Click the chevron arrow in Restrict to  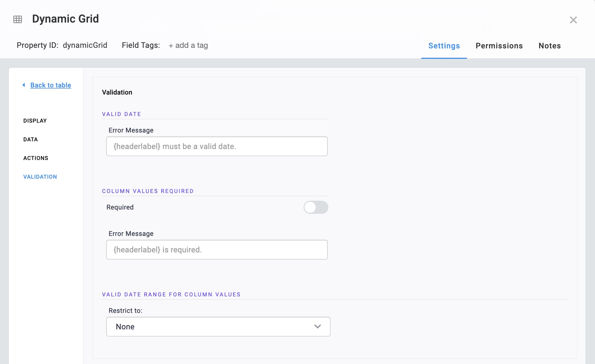coord(318,327)
